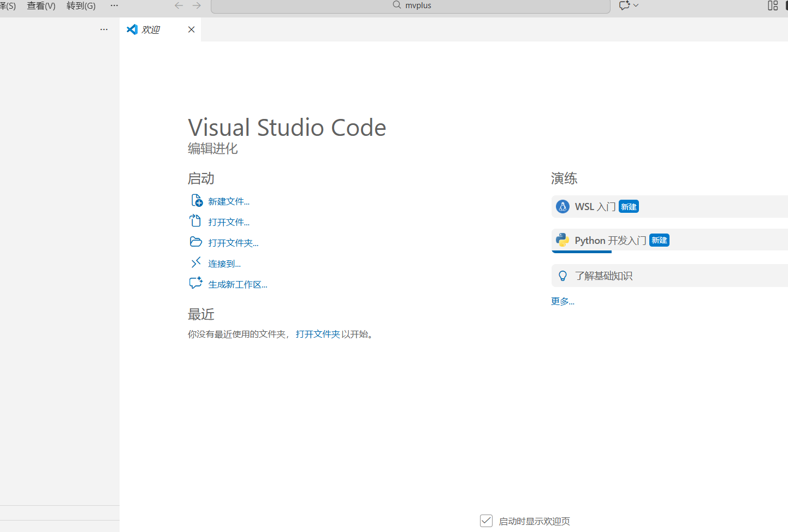Select the 欢迎 tab
This screenshot has height=532, width=788.
160,29
